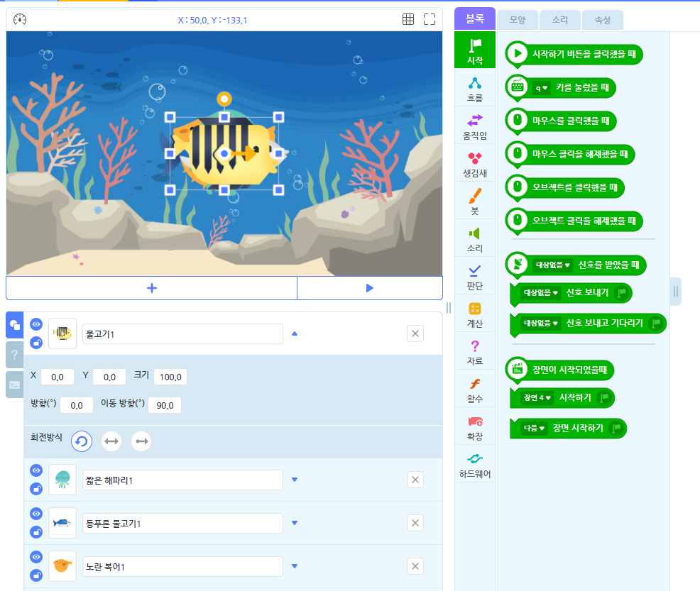The image size is (700, 591).
Task: Select the 시작 block category
Action: click(x=474, y=50)
